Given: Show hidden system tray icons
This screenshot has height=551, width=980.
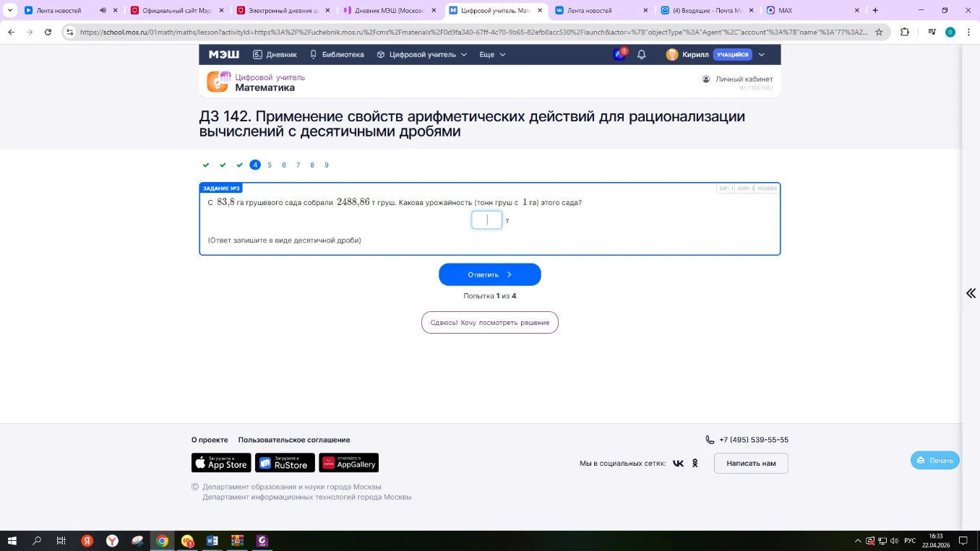Looking at the screenshot, I should (x=858, y=541).
